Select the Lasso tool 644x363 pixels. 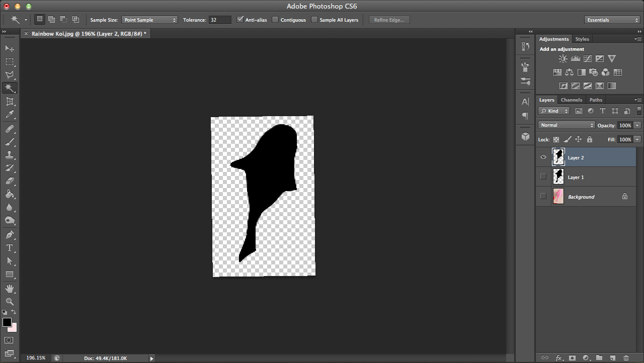click(10, 75)
